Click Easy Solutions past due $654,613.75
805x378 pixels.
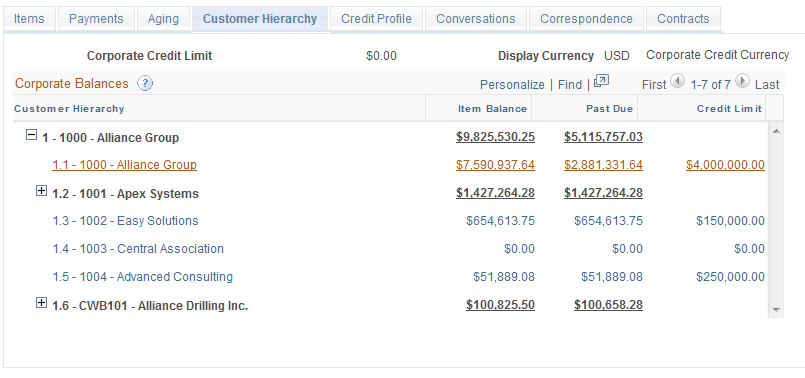[x=608, y=221]
